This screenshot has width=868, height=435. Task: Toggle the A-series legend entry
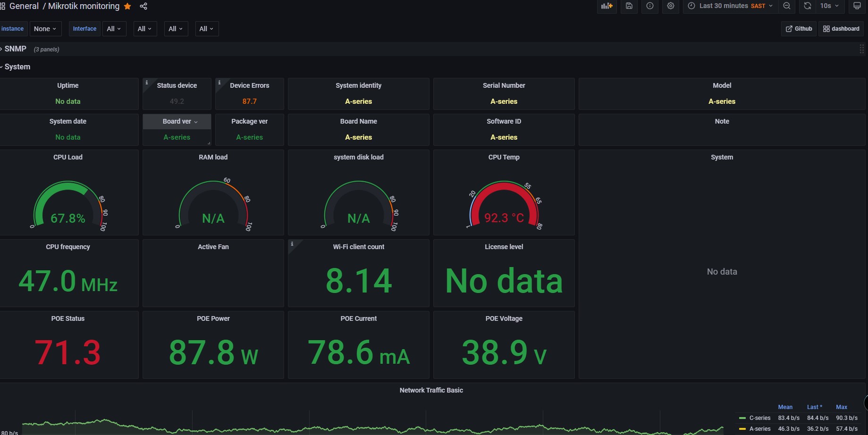click(x=759, y=429)
